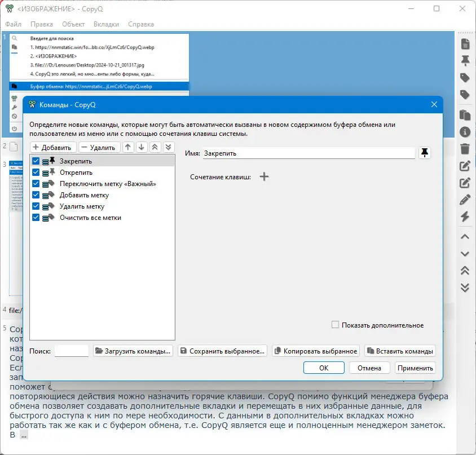Click the Отмена button

tap(369, 368)
